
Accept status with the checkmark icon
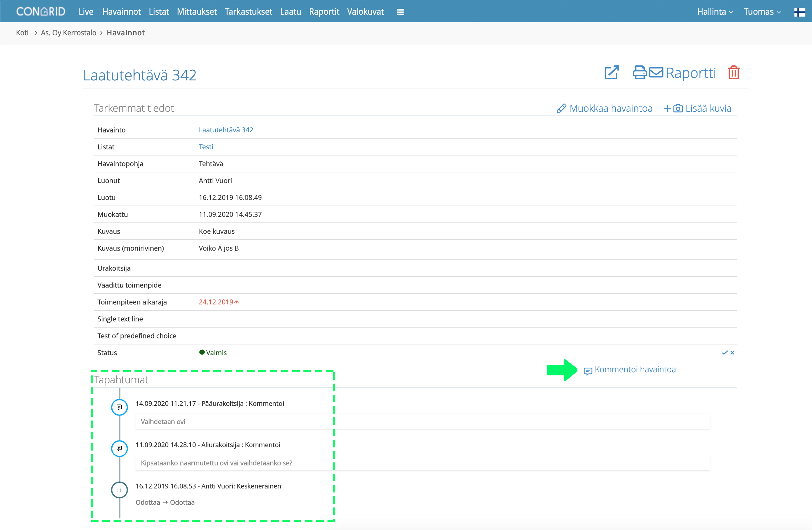pos(725,353)
